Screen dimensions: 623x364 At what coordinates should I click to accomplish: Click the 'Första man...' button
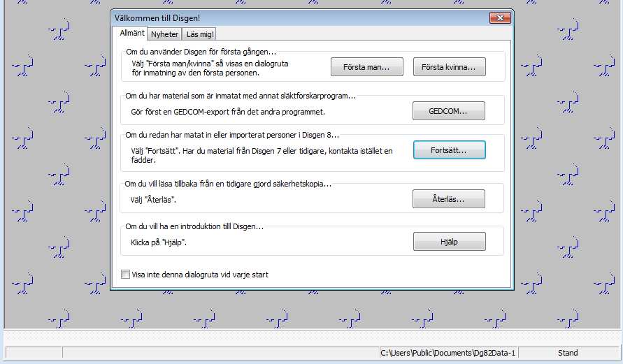(366, 66)
